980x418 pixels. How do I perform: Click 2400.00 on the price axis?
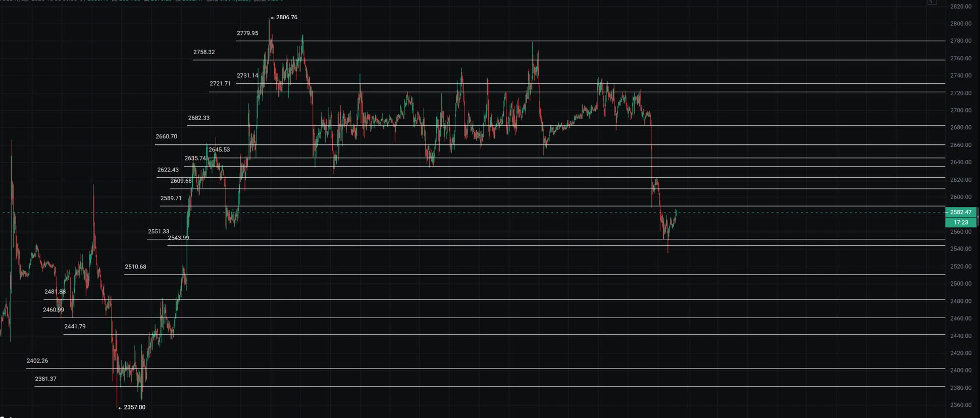pyautogui.click(x=960, y=371)
